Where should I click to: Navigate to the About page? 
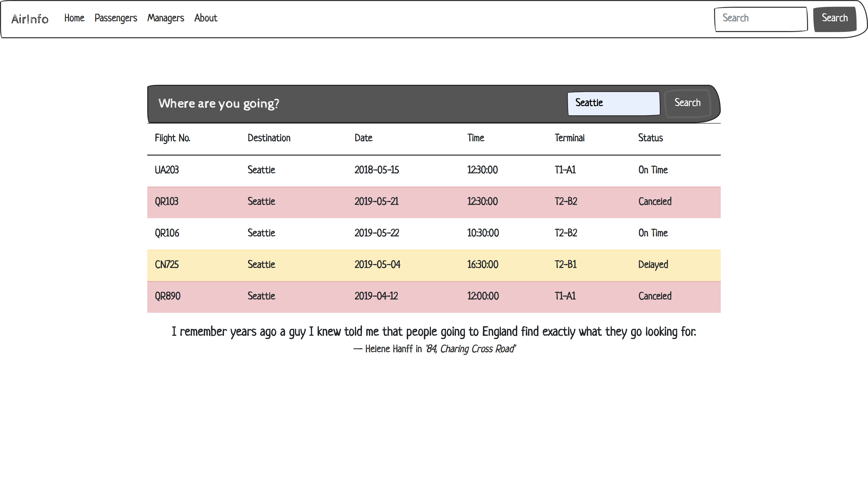[x=206, y=18]
